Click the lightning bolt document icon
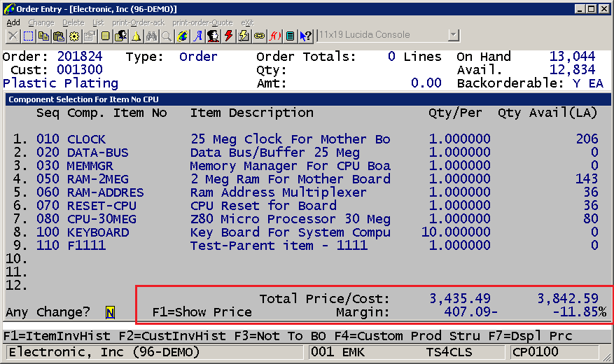614x364 pixels. click(x=244, y=36)
